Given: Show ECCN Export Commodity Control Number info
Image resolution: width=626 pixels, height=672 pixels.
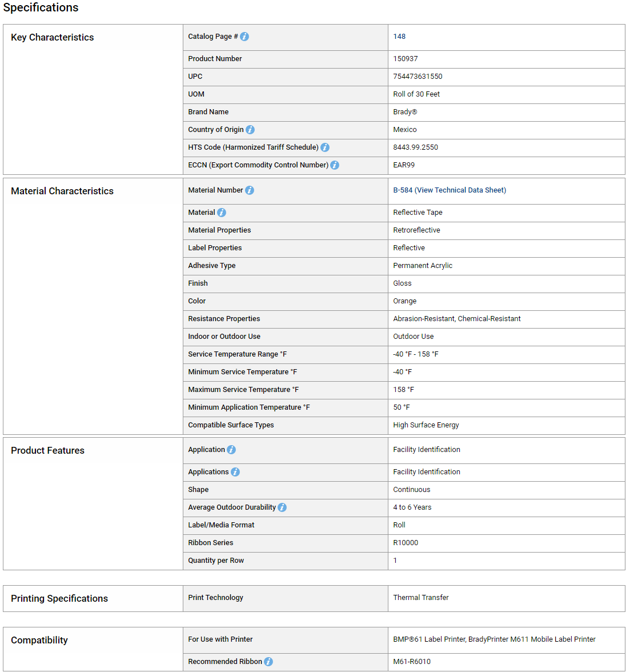Looking at the screenshot, I should click(x=335, y=165).
